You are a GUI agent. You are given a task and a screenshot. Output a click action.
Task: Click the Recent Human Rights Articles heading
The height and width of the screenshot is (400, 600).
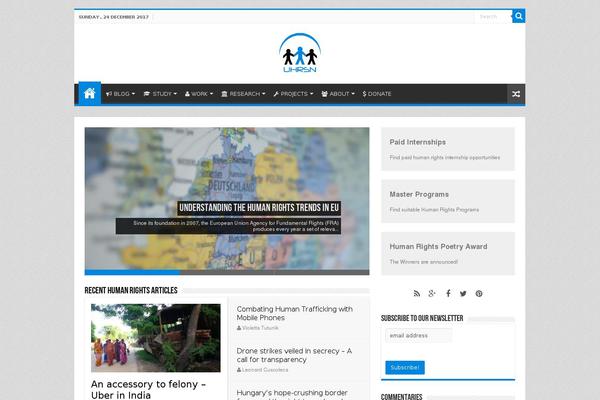pos(131,290)
